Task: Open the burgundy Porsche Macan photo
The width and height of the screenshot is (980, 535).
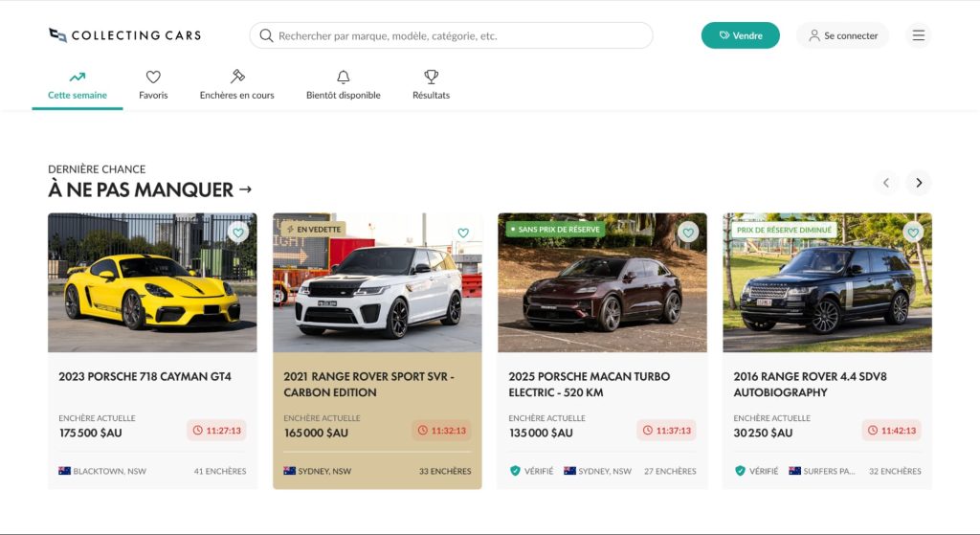Action: pyautogui.click(x=603, y=282)
